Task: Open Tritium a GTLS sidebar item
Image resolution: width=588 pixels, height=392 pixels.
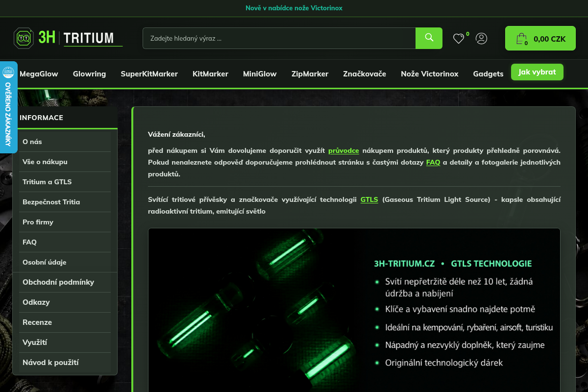Action: click(65, 182)
